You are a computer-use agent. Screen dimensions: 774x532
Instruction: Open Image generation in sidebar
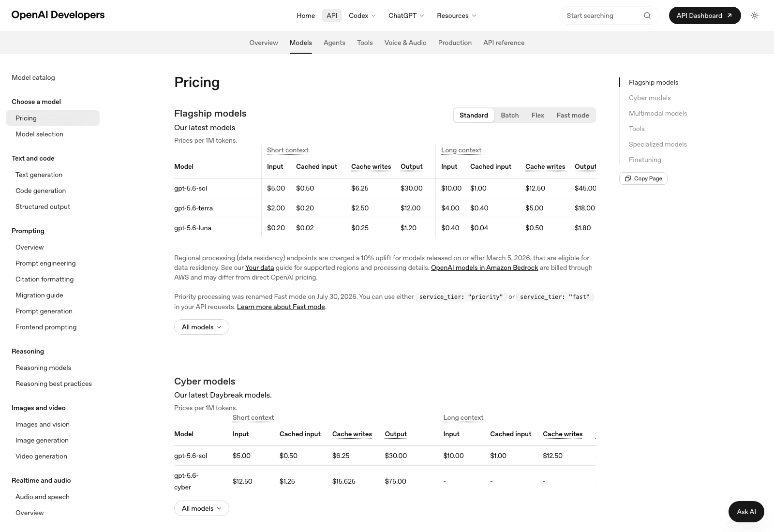42,440
